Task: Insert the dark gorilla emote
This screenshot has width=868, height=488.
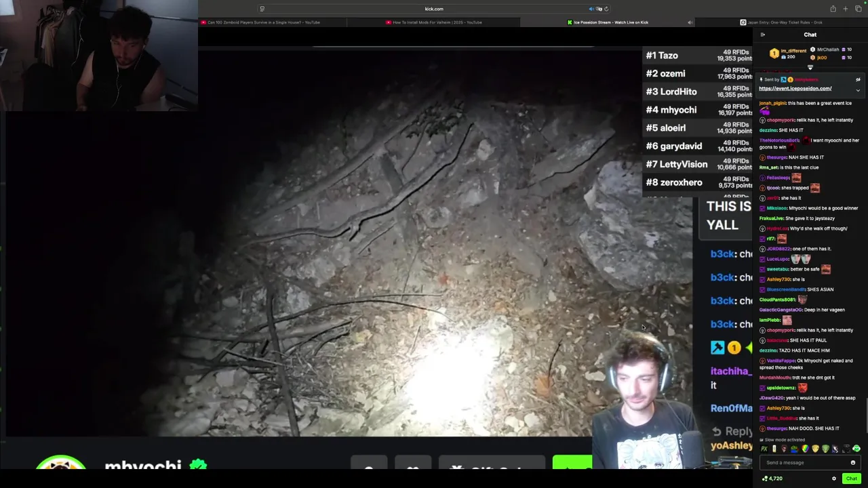Action: (x=846, y=449)
